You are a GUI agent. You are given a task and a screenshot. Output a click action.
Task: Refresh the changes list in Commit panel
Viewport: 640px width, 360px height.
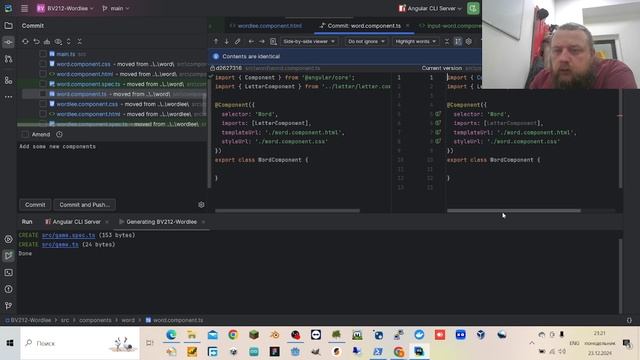click(25, 42)
